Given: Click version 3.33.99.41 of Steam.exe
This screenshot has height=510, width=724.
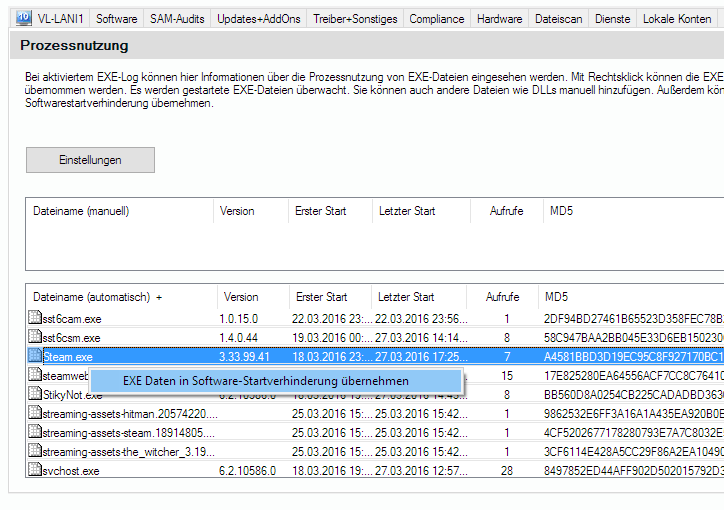Looking at the screenshot, I should pyautogui.click(x=244, y=357).
